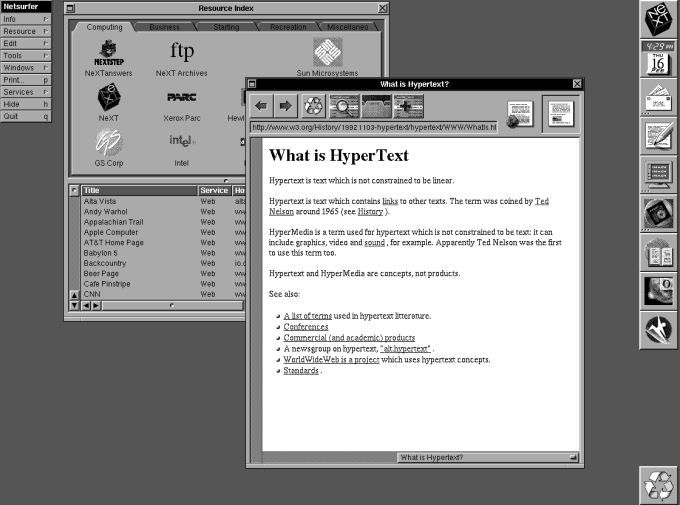Open the 'Conferences' link
The height and width of the screenshot is (505, 680).
(306, 327)
